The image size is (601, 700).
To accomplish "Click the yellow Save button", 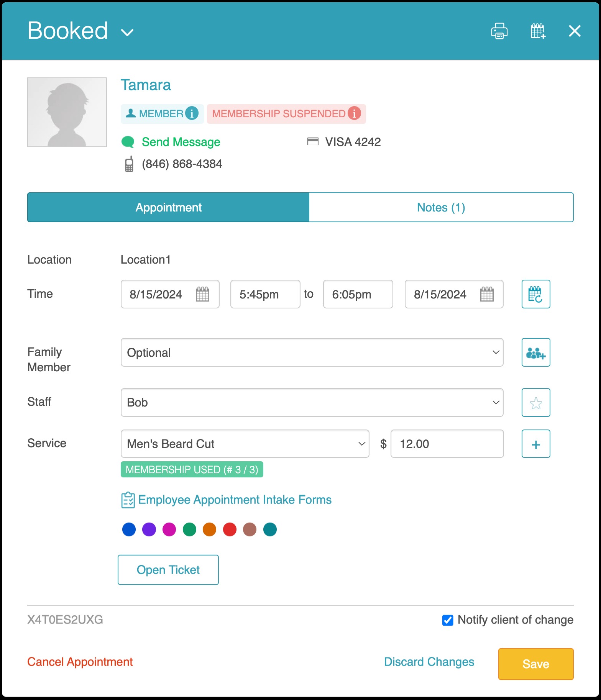I will coord(536,664).
